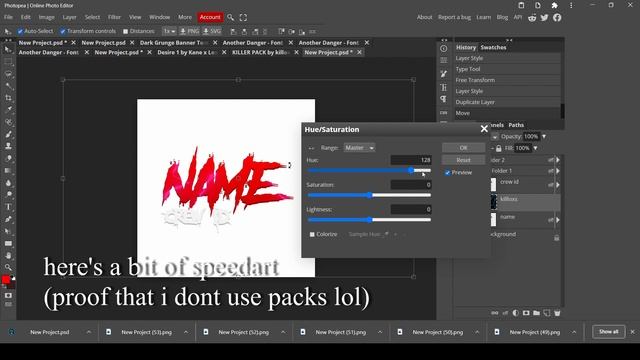Click Show all downloads button
This screenshot has height=360, width=640.
608,332
